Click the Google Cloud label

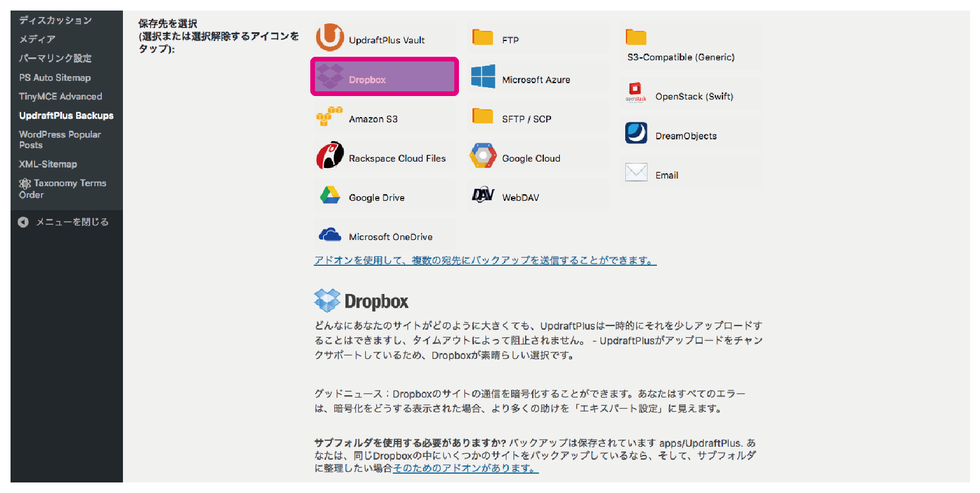(532, 158)
